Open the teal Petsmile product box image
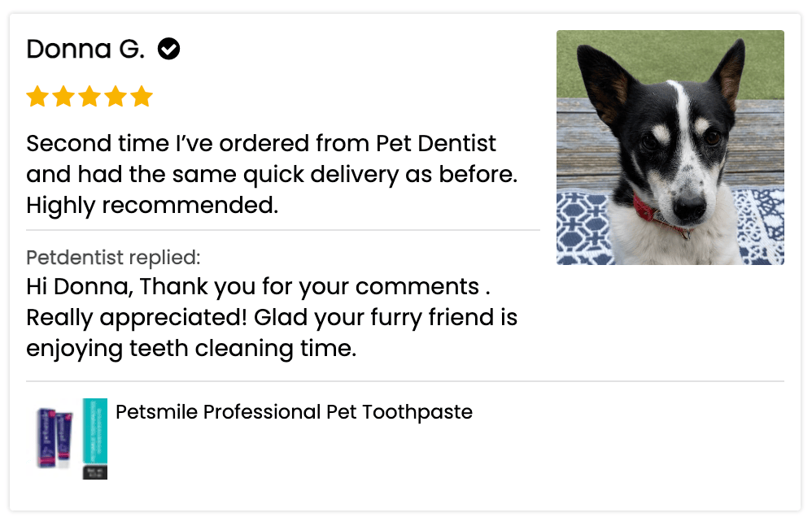This screenshot has width=812, height=517. click(95, 438)
